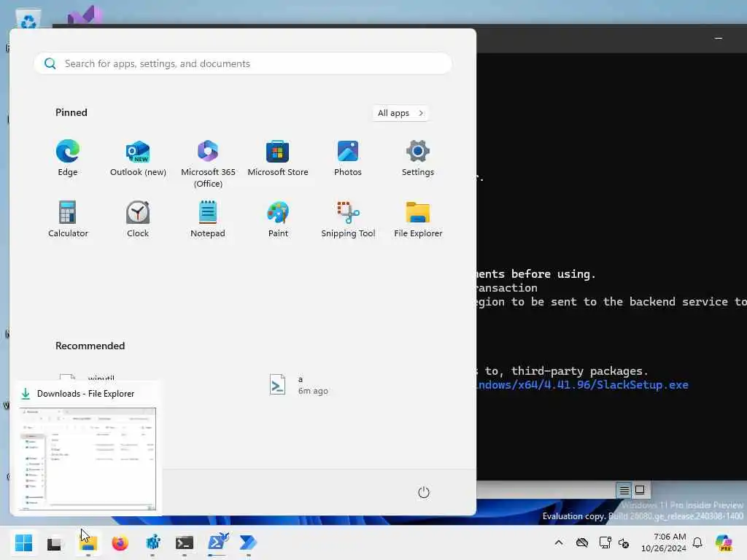Open clock showing 7:06 AM
This screenshot has height=560, width=747.
click(x=664, y=542)
